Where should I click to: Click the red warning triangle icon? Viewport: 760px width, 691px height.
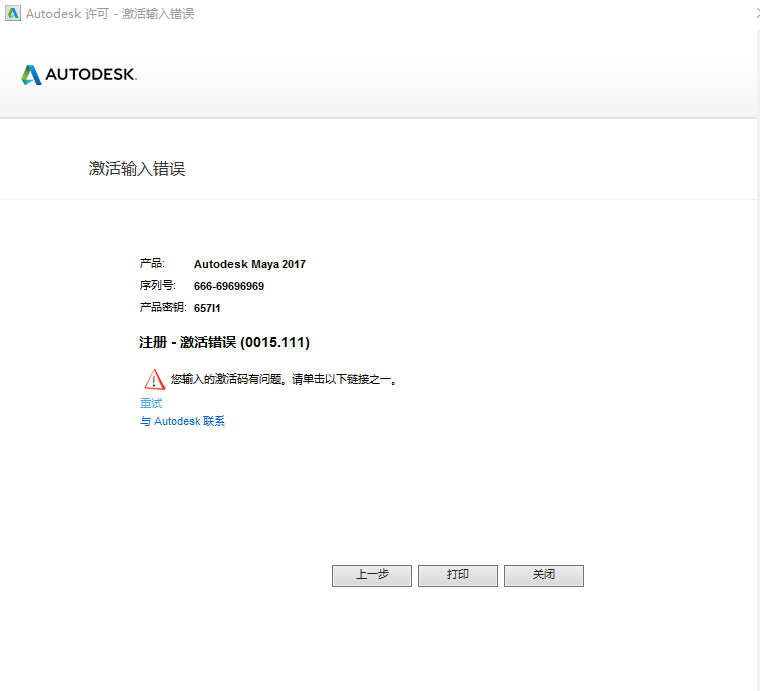coord(155,379)
